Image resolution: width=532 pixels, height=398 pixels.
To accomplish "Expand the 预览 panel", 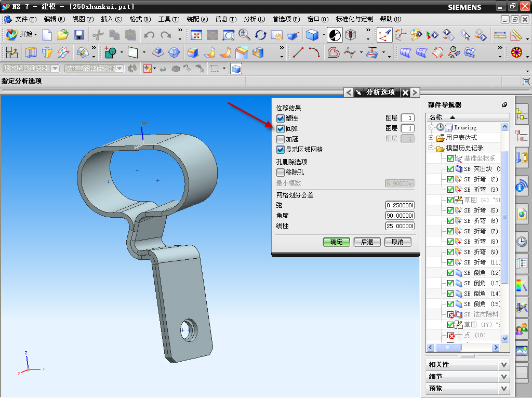I will tap(504, 389).
